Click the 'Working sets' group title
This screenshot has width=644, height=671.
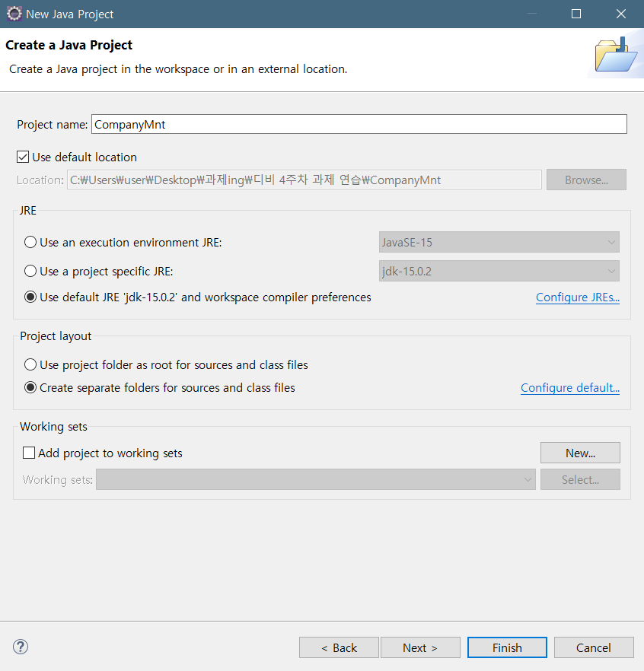[x=53, y=427]
